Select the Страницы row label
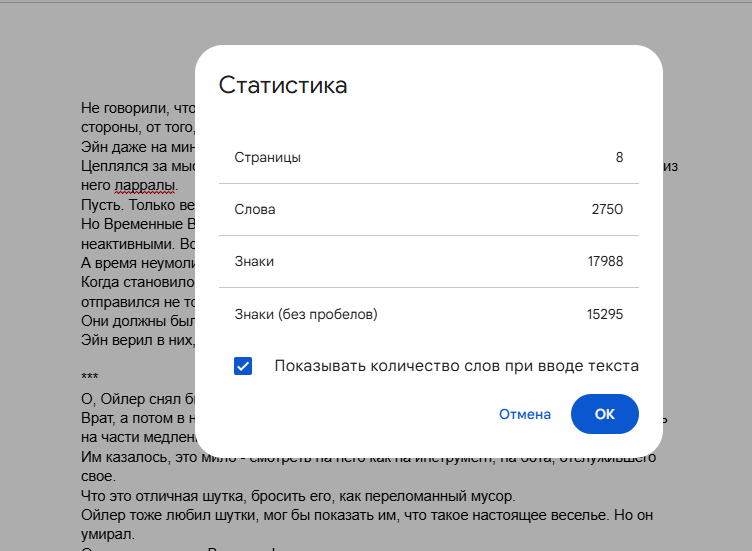The image size is (752, 551). point(267,158)
